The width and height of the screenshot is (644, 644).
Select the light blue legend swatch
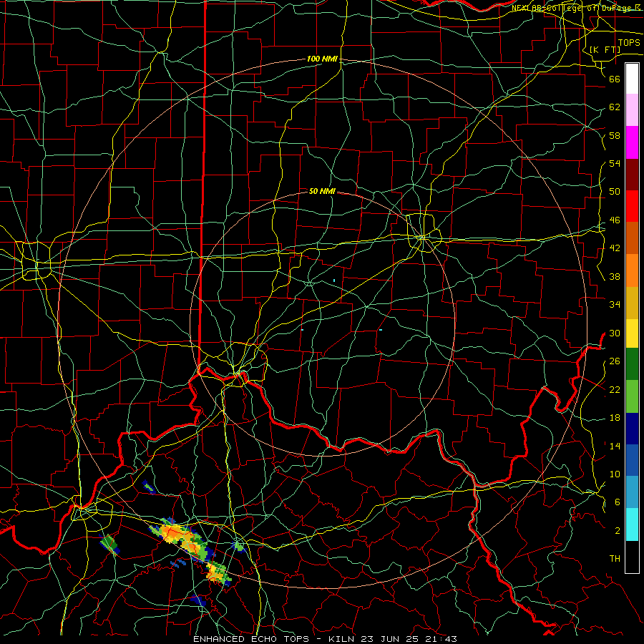point(632,492)
